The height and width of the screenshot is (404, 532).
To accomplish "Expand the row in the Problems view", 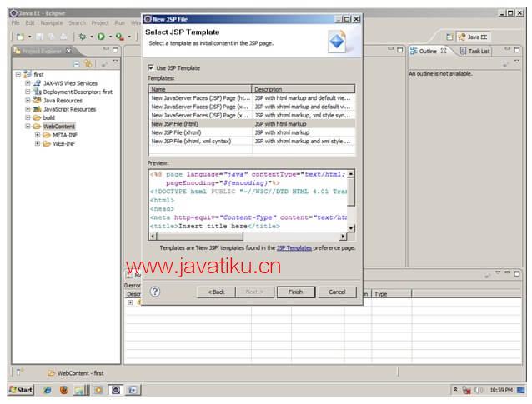I will click(x=130, y=302).
